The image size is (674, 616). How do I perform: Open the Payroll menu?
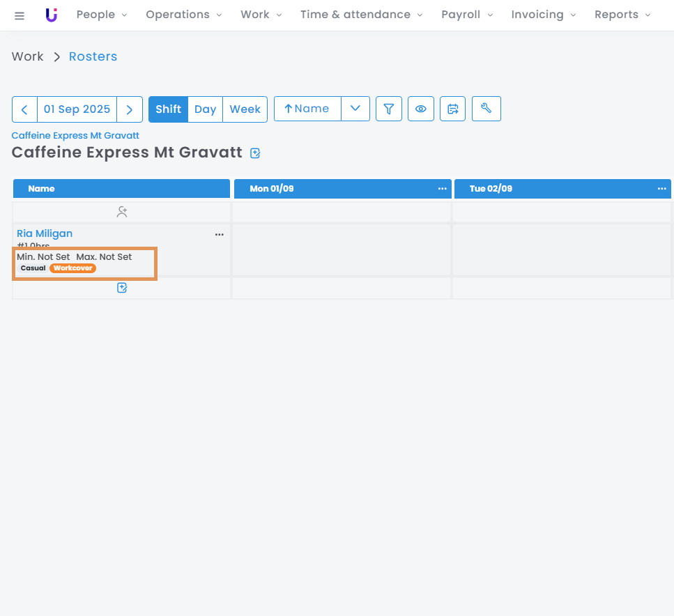467,15
